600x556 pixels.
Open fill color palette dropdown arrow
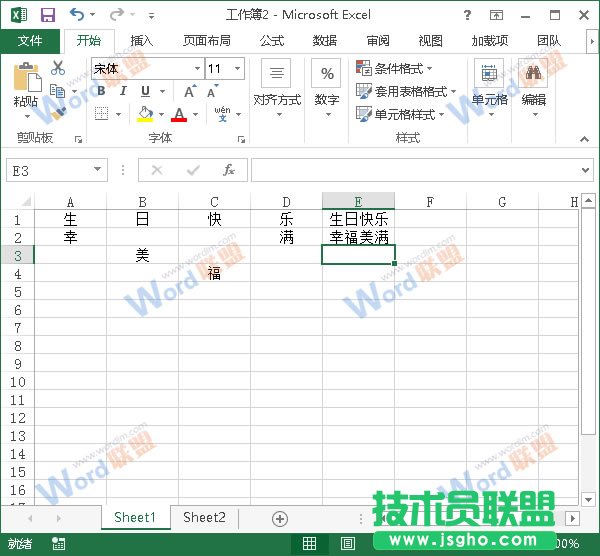pyautogui.click(x=161, y=114)
